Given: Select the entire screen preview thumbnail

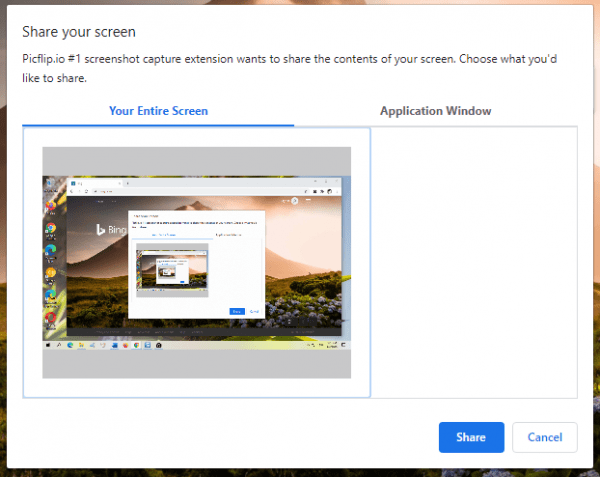Looking at the screenshot, I should (x=197, y=263).
